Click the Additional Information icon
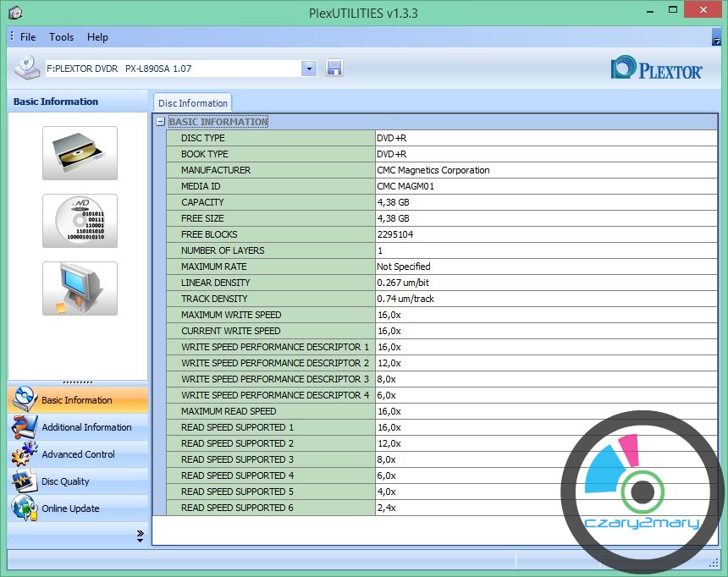Screen dimensions: 728x577 24,427
